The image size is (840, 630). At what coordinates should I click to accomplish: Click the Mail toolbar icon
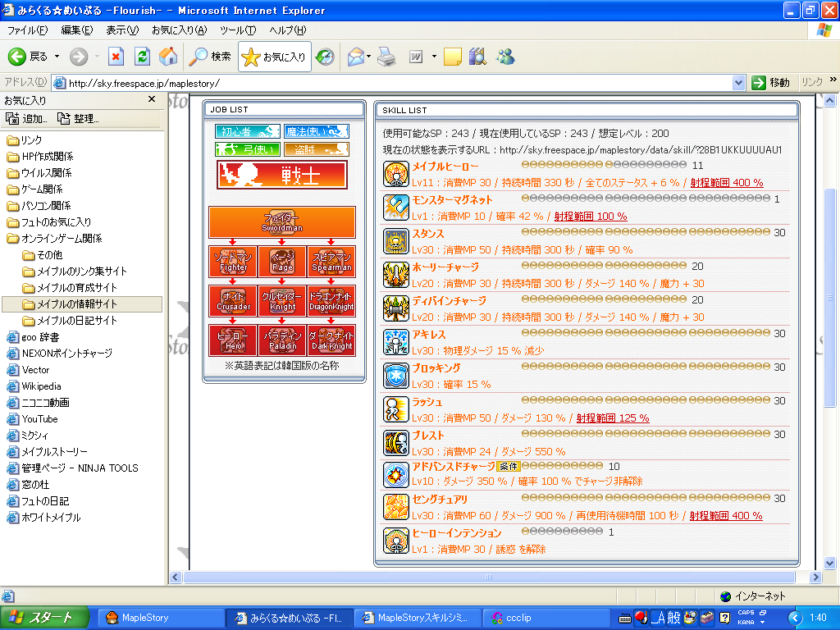click(x=355, y=57)
